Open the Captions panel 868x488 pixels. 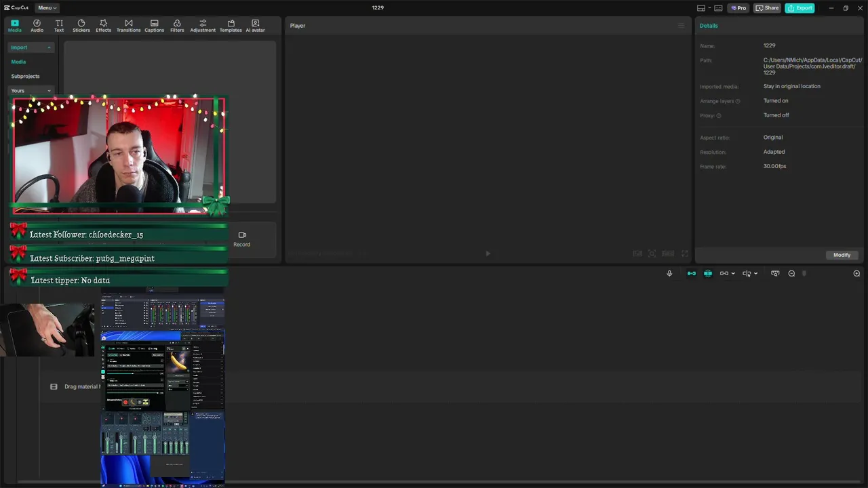point(154,26)
